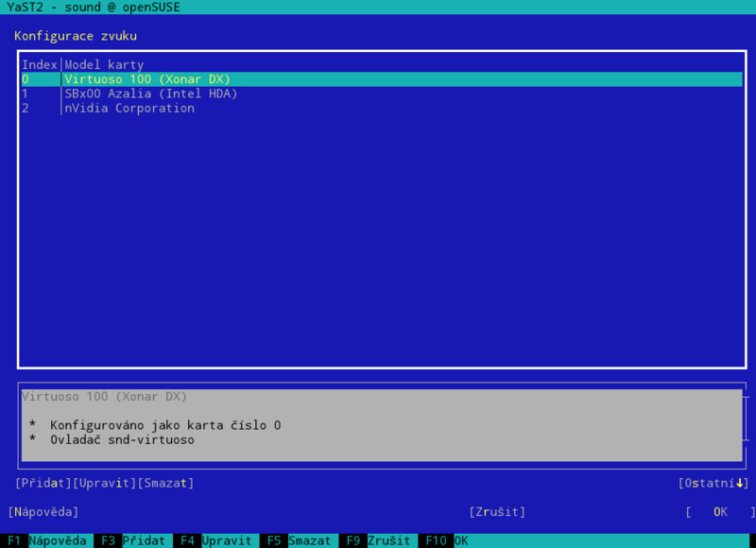Click the [Nápověda] help button
Screen dimensions: 756x548
pyautogui.click(x=43, y=512)
